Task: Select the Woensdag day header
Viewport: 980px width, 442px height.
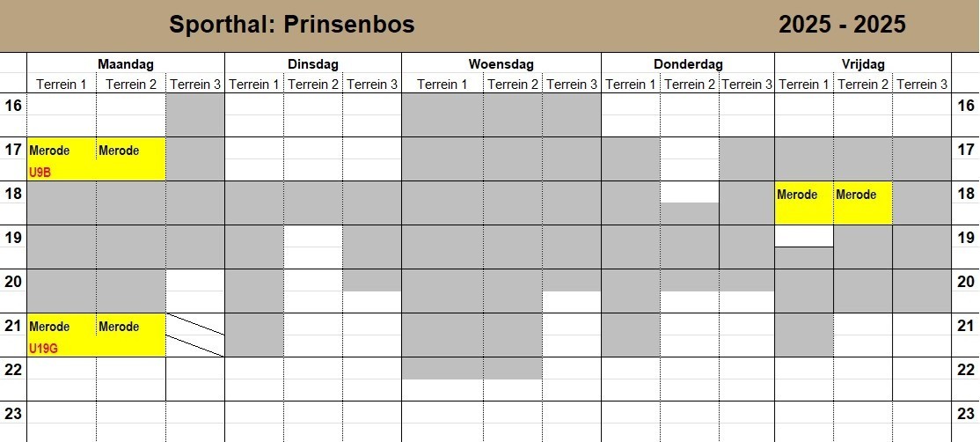Action: 501,64
